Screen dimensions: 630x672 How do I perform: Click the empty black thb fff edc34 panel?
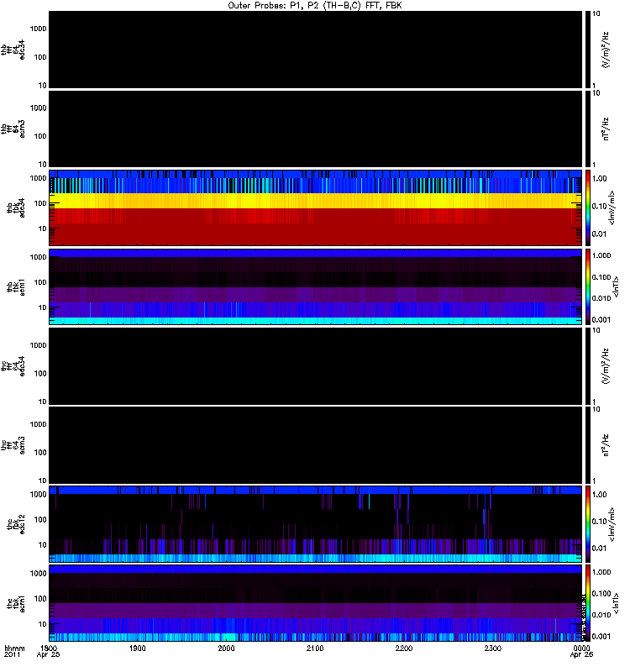(315, 50)
